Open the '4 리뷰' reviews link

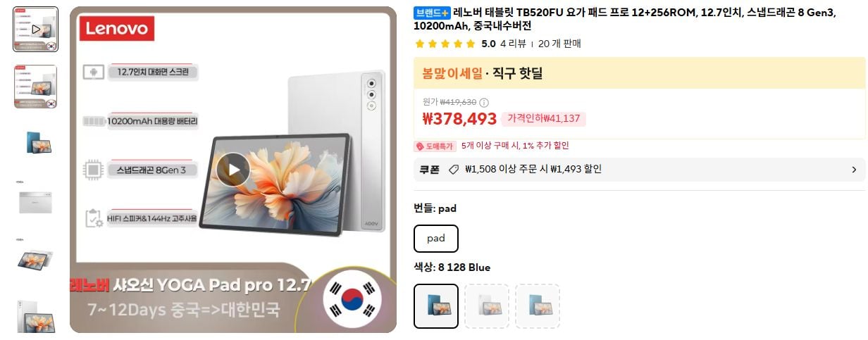tap(513, 44)
